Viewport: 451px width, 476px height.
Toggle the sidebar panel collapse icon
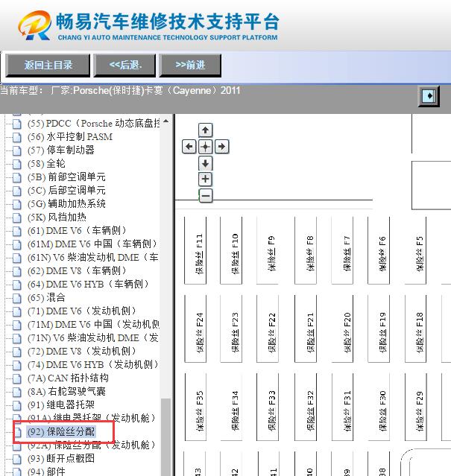coord(429,96)
